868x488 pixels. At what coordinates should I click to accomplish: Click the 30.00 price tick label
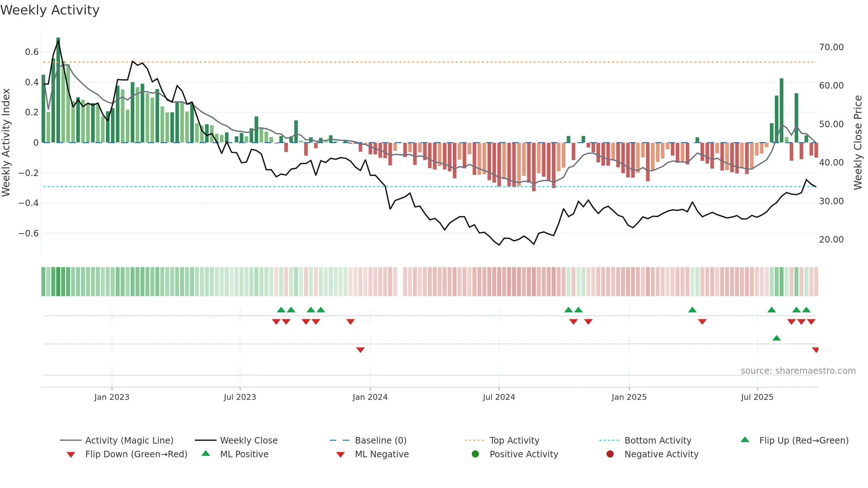[831, 201]
